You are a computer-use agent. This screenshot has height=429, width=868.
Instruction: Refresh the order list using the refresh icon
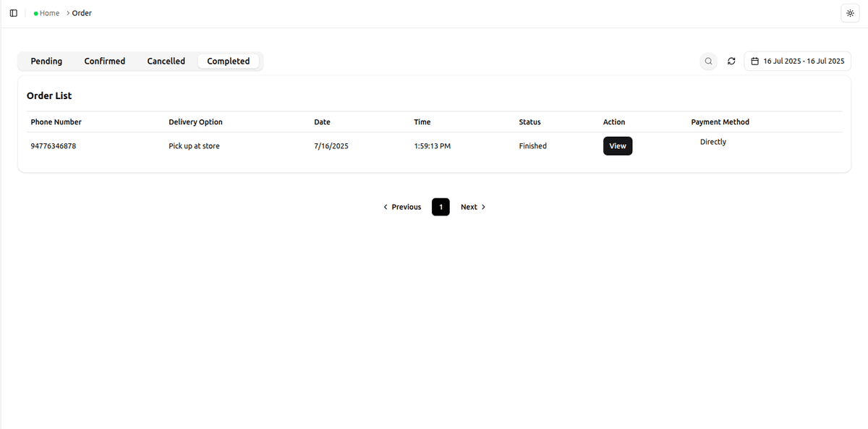click(x=731, y=61)
